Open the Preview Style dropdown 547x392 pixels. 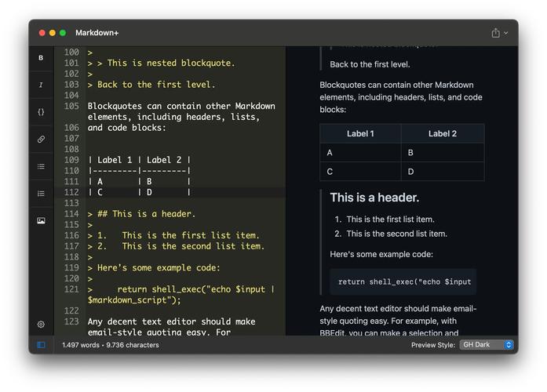(487, 345)
